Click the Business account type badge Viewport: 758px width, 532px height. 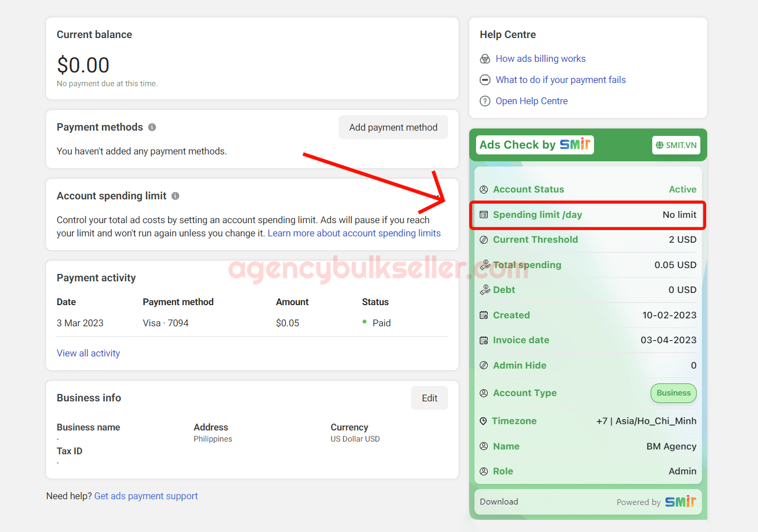tap(673, 393)
